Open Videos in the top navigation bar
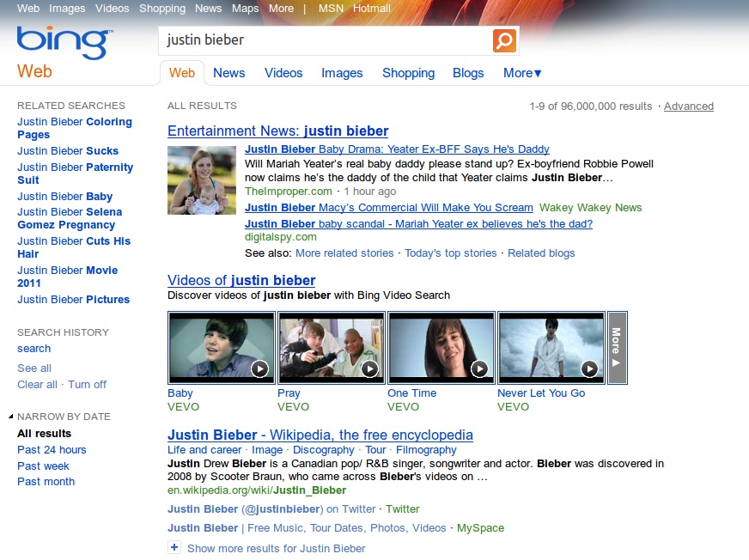The width and height of the screenshot is (749, 560). pos(113,9)
